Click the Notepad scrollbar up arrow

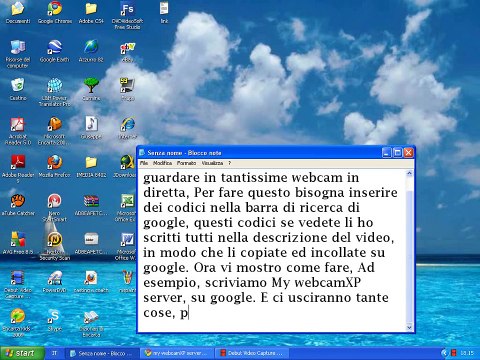tap(409, 174)
